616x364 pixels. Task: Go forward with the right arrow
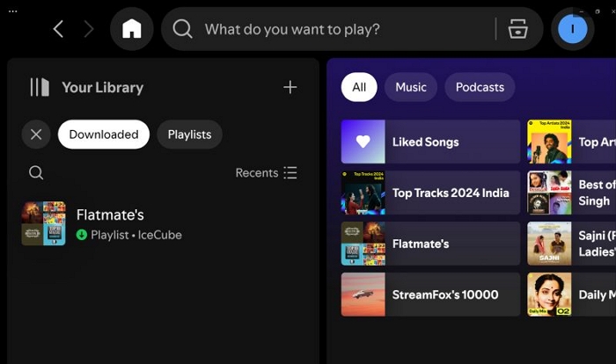pyautogui.click(x=89, y=29)
